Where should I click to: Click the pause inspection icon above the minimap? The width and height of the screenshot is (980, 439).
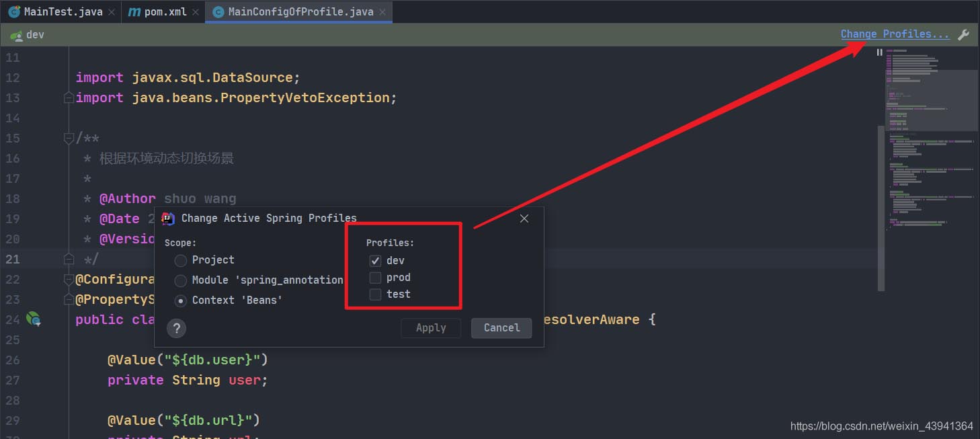coord(879,52)
